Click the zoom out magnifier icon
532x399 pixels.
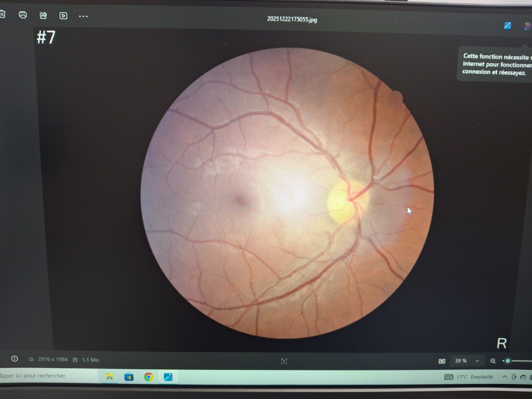pyautogui.click(x=493, y=361)
